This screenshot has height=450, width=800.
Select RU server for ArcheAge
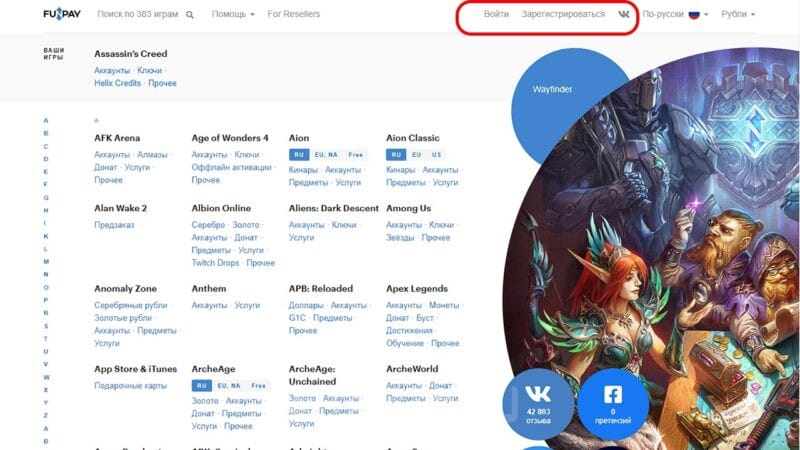202,386
